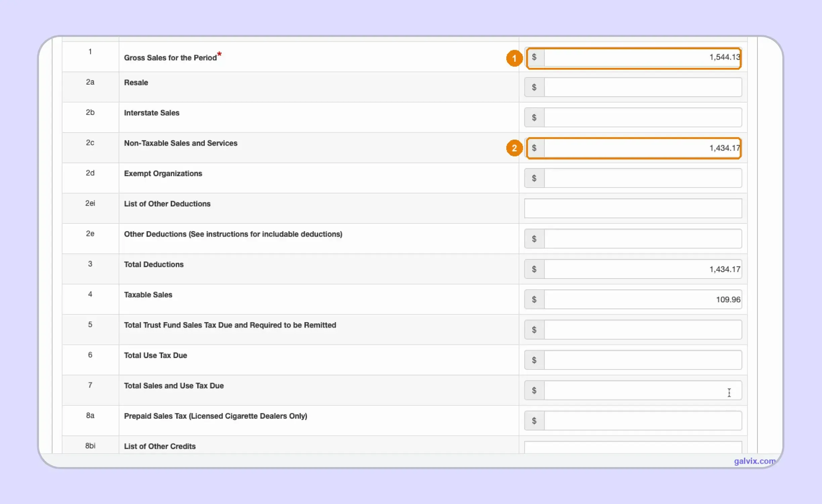The image size is (822, 504).
Task: Click the 'Non-Taxable Sales and Services' label
Action: click(181, 143)
